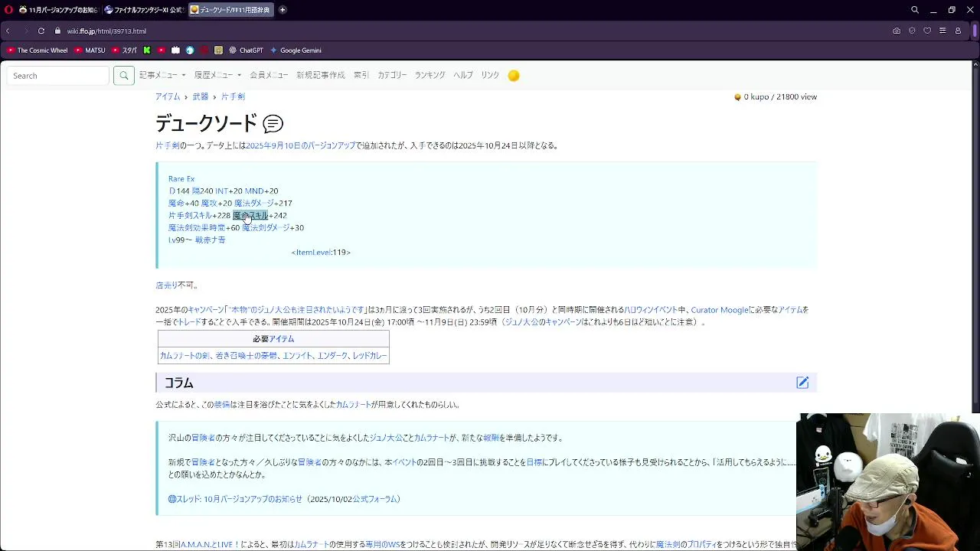
Task: Go forward with the browser arrow
Action: point(25,31)
